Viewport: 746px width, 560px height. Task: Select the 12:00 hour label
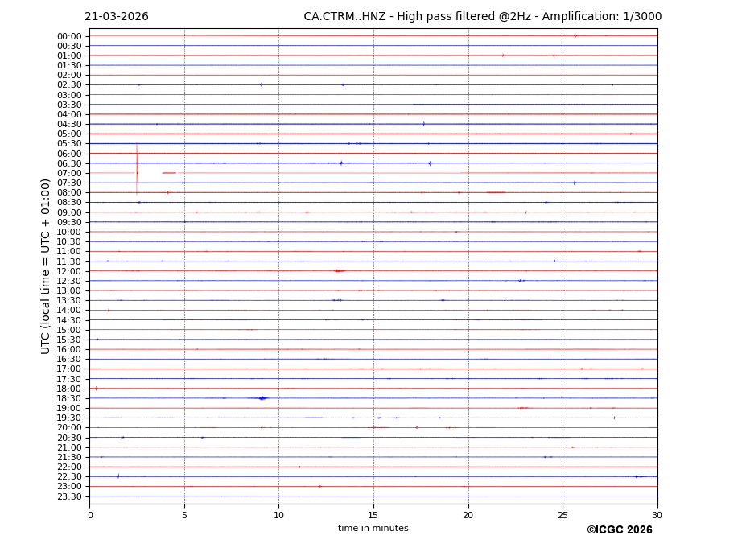[69, 271]
